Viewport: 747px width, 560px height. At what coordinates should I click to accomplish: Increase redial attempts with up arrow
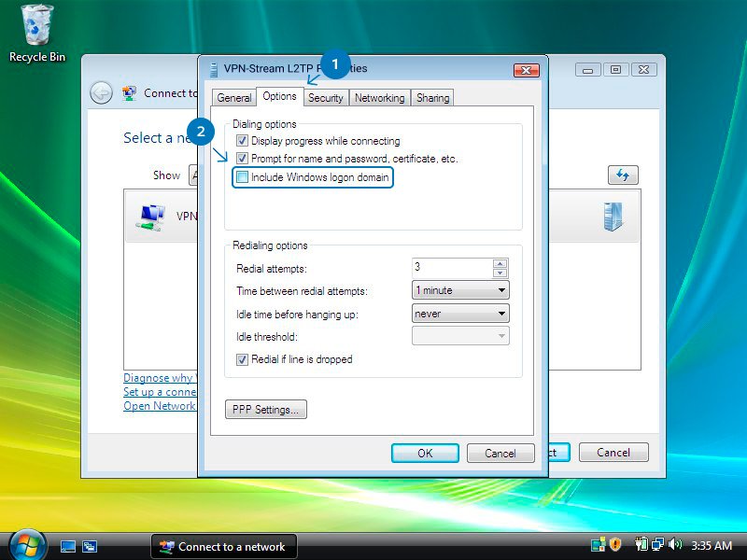(x=500, y=263)
